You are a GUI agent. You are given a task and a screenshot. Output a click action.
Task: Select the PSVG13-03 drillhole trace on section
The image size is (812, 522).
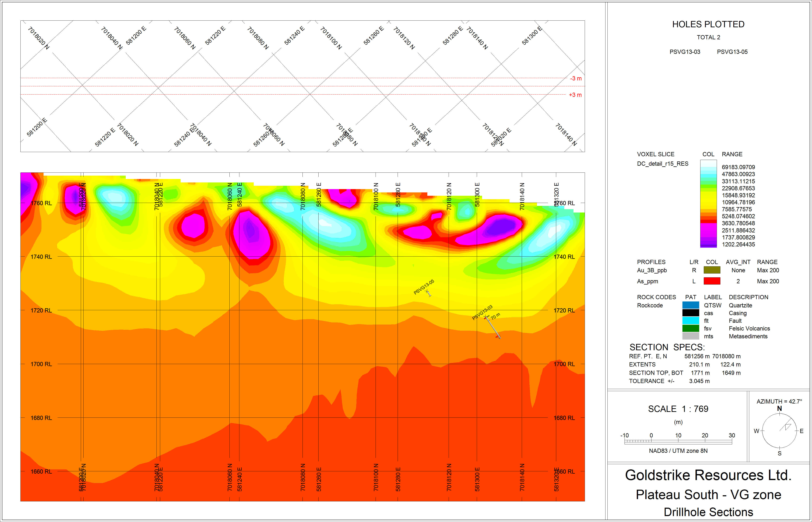click(x=493, y=327)
